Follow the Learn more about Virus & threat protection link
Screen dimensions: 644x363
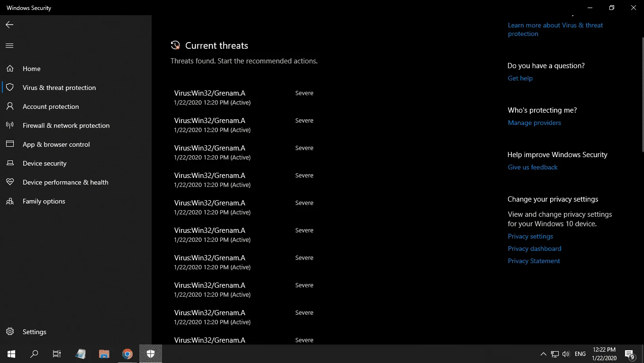555,29
